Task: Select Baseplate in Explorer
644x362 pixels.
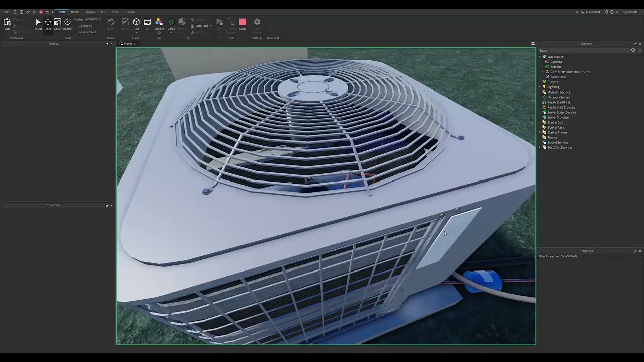Action: click(558, 77)
